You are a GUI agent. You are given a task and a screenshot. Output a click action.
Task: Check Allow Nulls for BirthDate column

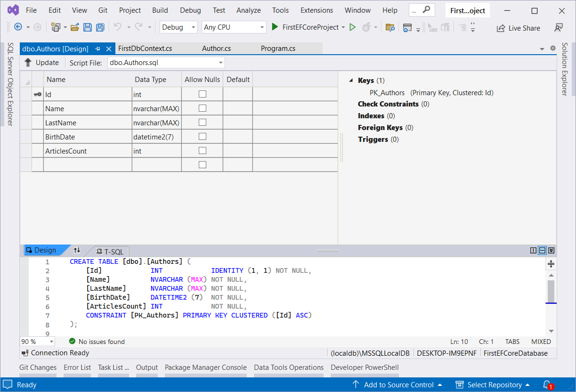[x=202, y=136]
